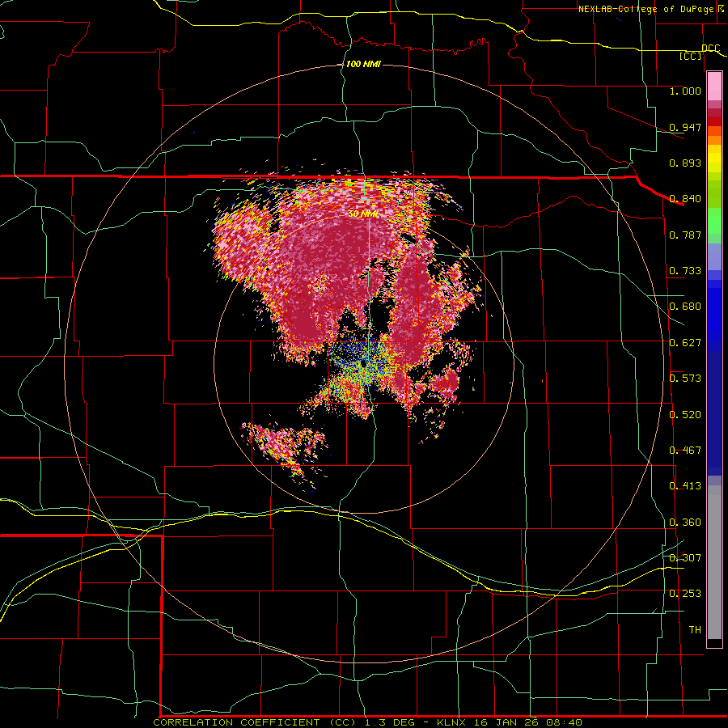
Task: Click the 0.840 color scale value
Action: pos(685,199)
